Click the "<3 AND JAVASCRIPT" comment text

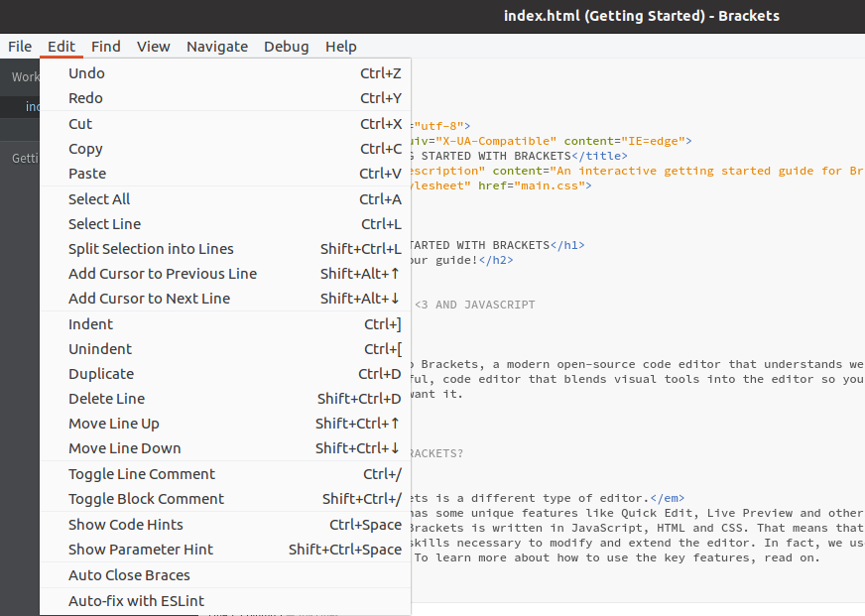point(474,305)
